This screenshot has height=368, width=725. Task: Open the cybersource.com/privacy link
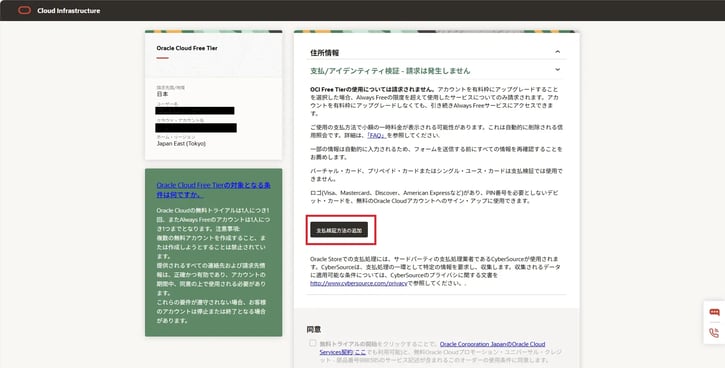coord(358,283)
